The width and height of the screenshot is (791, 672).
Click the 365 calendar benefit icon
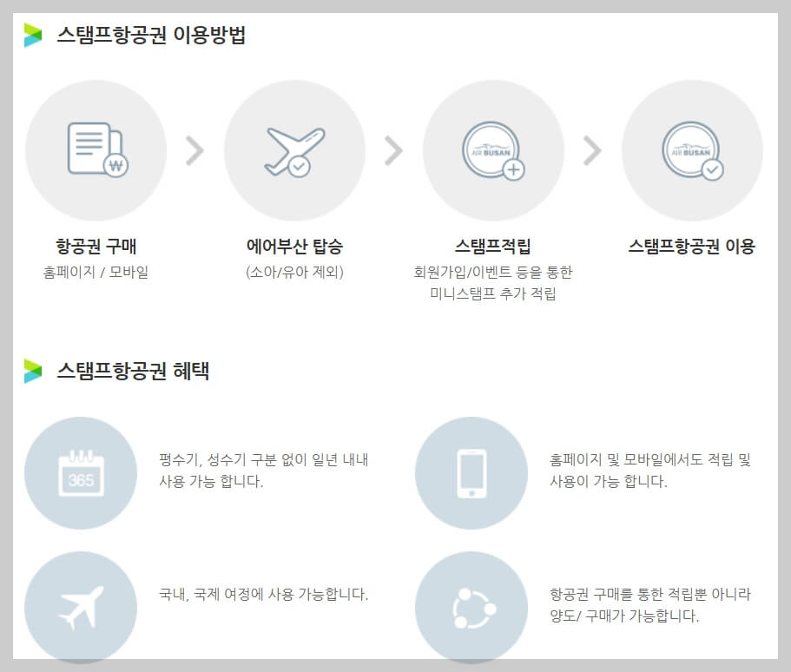[x=81, y=471]
